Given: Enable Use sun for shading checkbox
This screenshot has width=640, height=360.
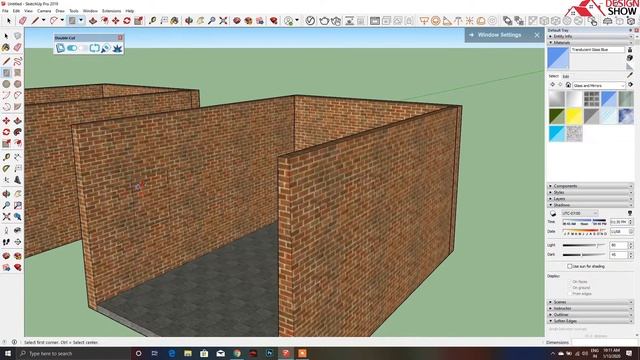Looking at the screenshot, I should click(x=570, y=266).
